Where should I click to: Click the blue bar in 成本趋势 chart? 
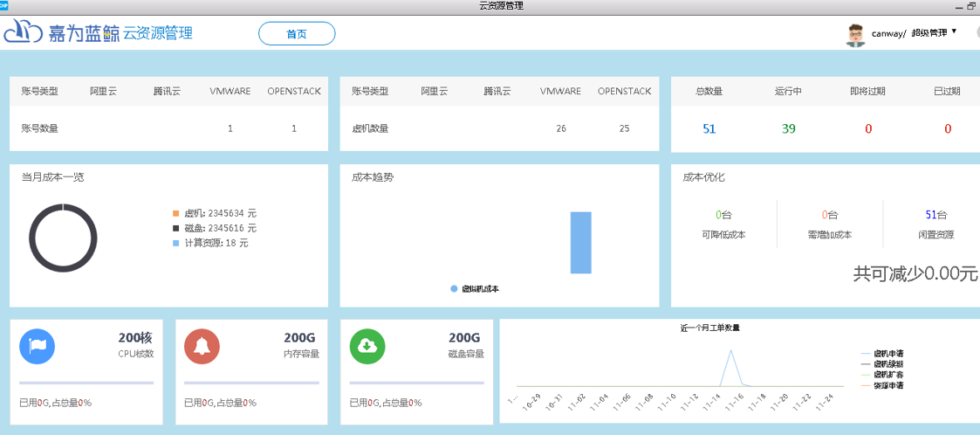(580, 242)
